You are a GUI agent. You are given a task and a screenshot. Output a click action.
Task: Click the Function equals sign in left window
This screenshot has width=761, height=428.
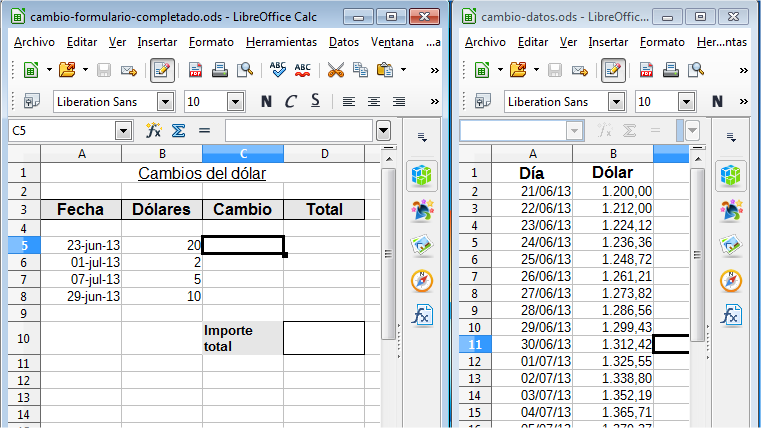[204, 131]
